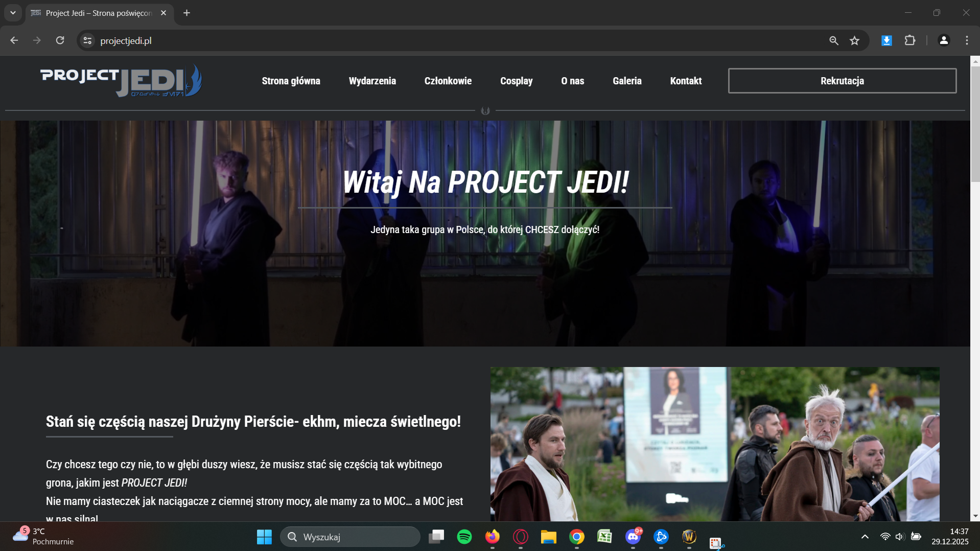
Task: View site information for projectjedi.pl
Action: tap(88, 40)
